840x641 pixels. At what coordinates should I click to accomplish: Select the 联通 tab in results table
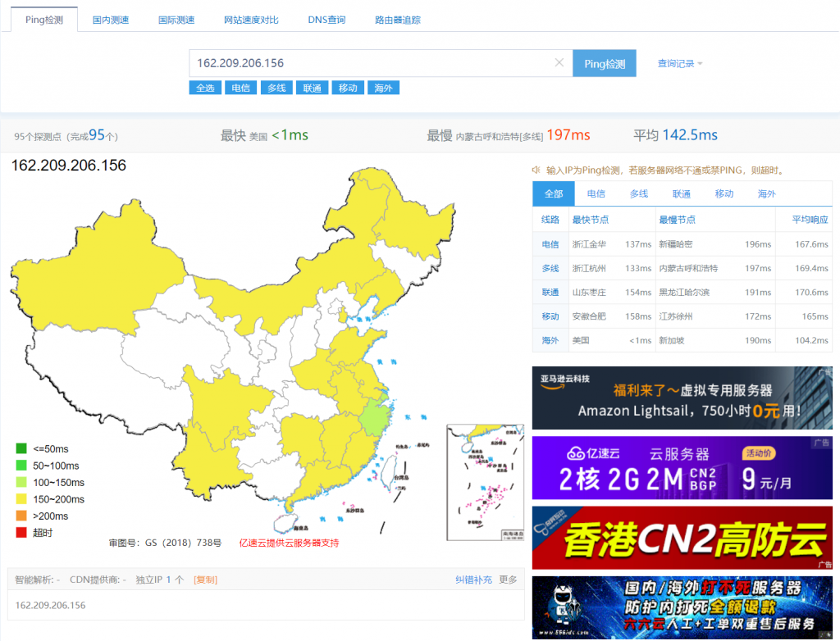[681, 194]
